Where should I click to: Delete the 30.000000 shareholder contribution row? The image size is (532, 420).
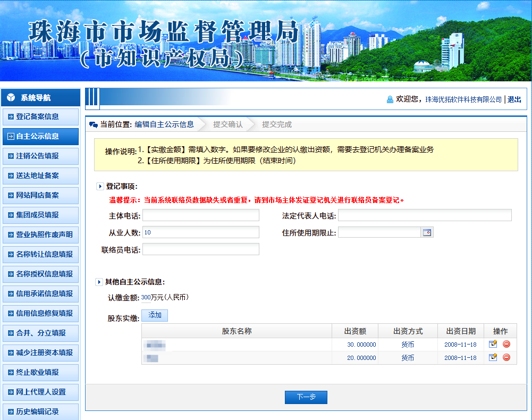click(506, 344)
